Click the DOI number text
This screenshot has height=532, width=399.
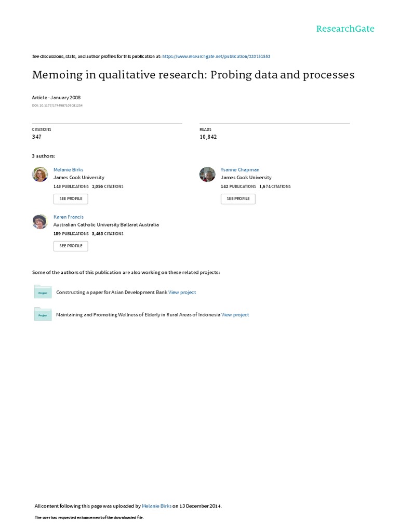click(x=57, y=105)
